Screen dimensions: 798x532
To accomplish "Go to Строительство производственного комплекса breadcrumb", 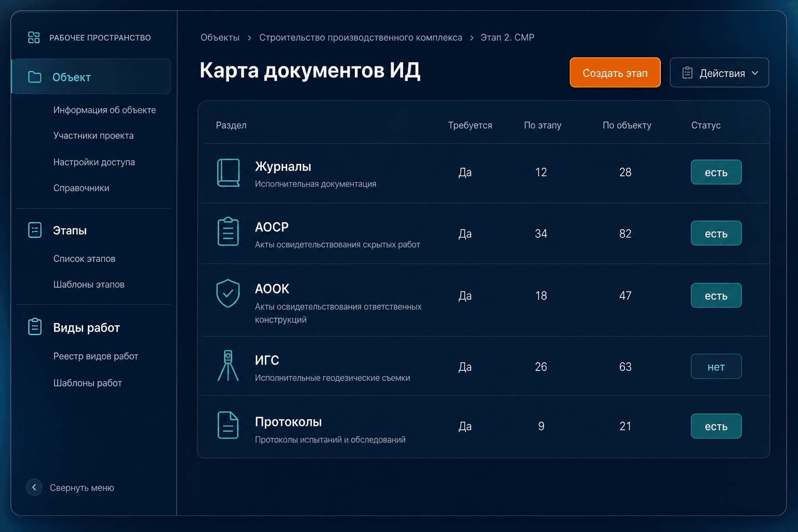I will click(x=361, y=37).
